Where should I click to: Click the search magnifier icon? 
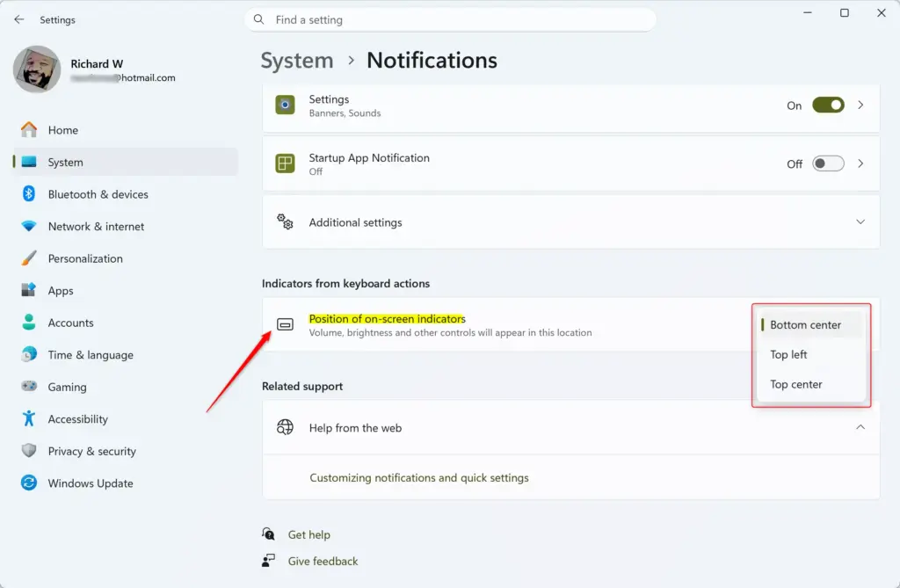259,19
